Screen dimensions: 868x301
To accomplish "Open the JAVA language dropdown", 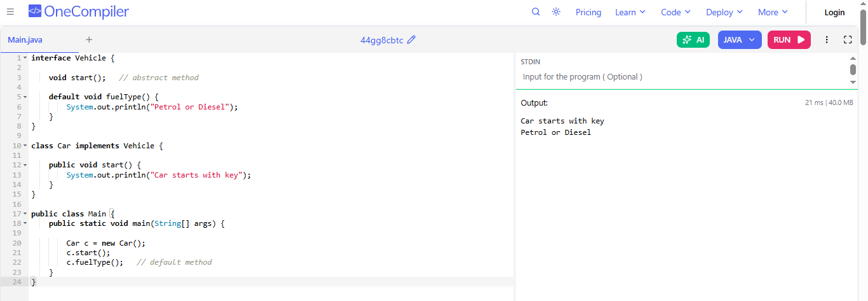I will tap(739, 39).
